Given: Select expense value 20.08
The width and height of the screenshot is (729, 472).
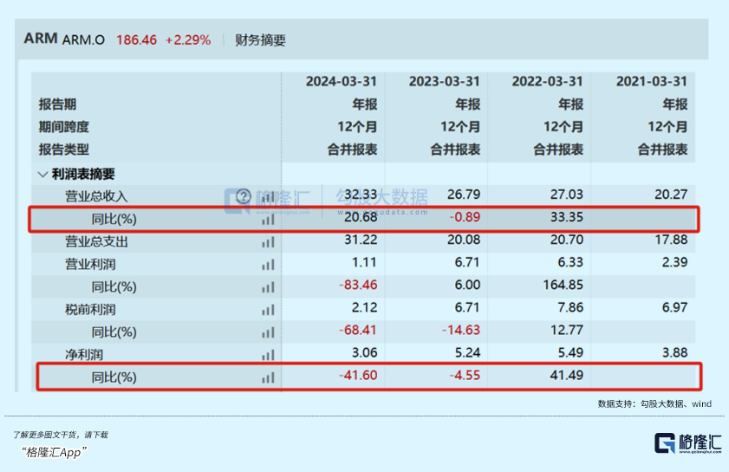Looking at the screenshot, I should coord(464,239).
